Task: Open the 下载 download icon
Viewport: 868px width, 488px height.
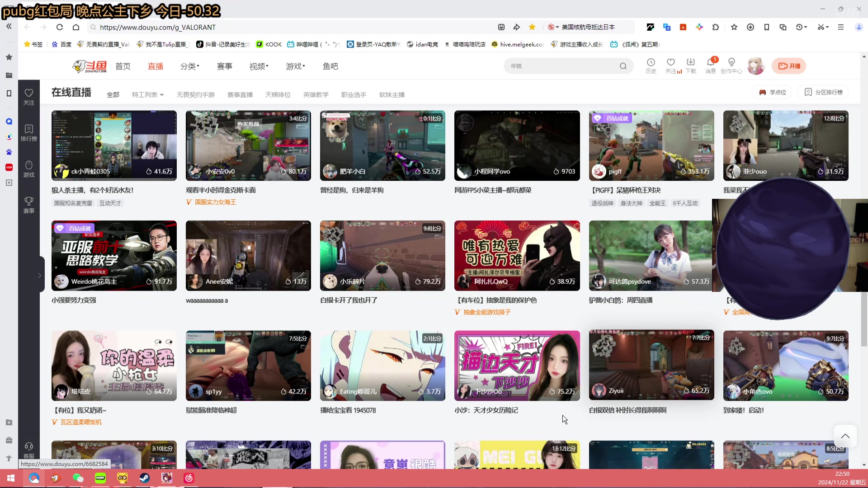Action: pos(691,66)
